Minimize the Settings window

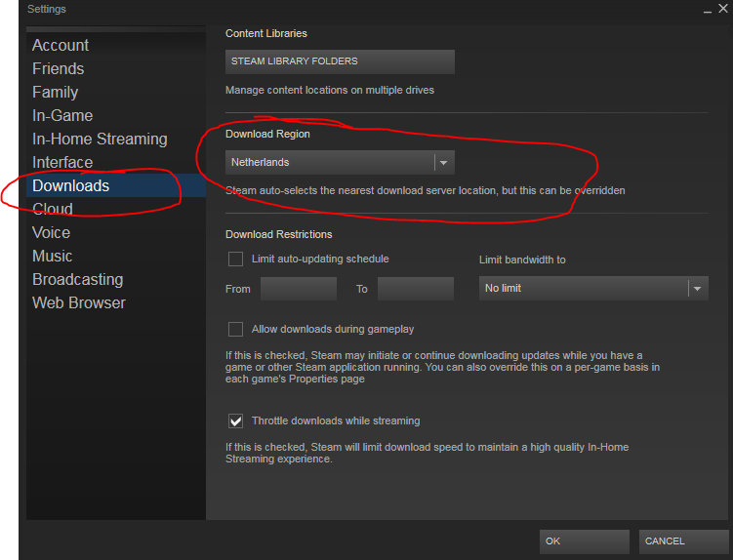pyautogui.click(x=708, y=10)
